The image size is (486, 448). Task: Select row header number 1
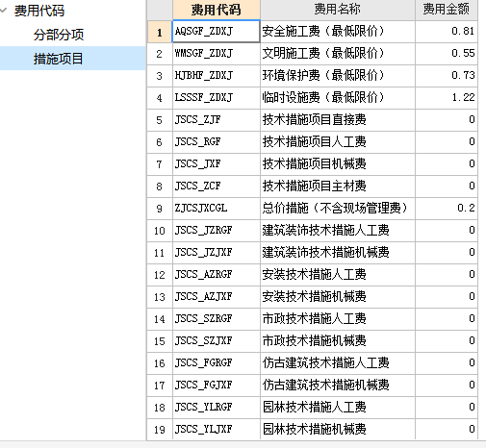click(160, 32)
